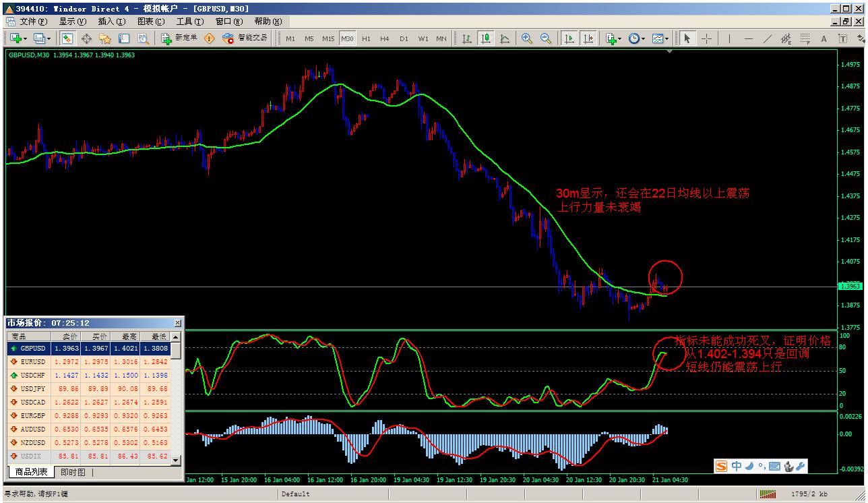Viewport: 868px width, 503px height.
Task: Open the 显示(V) menu
Action: coord(73,22)
